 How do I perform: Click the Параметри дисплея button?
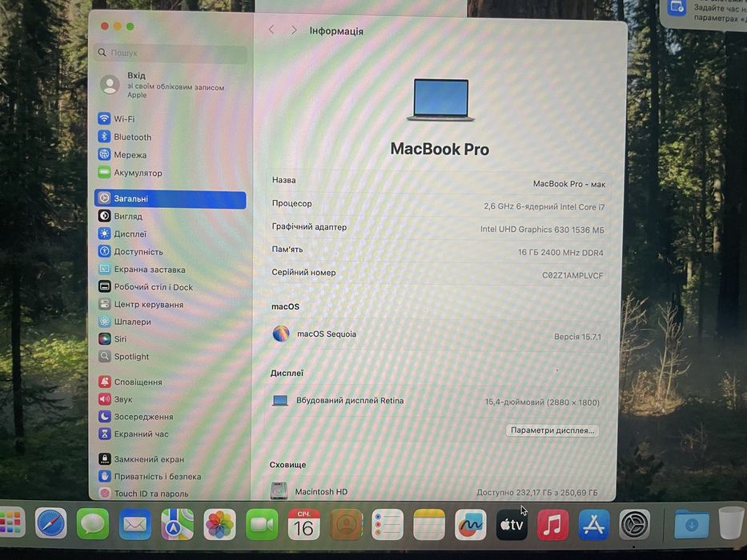552,430
